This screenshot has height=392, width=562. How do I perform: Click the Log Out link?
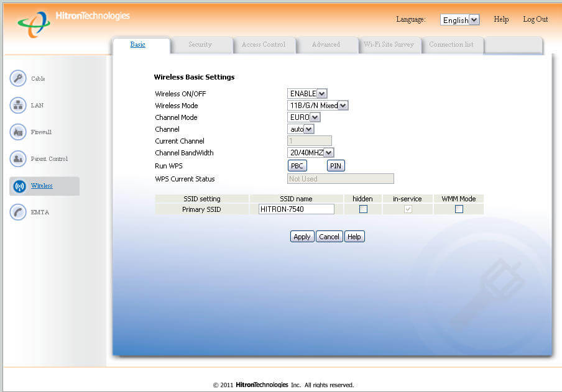pos(535,19)
